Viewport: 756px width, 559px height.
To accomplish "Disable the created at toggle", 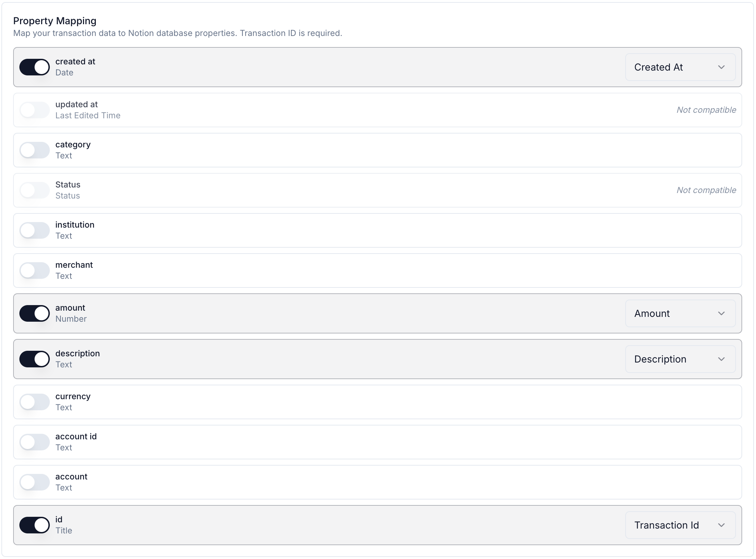I will pos(35,67).
